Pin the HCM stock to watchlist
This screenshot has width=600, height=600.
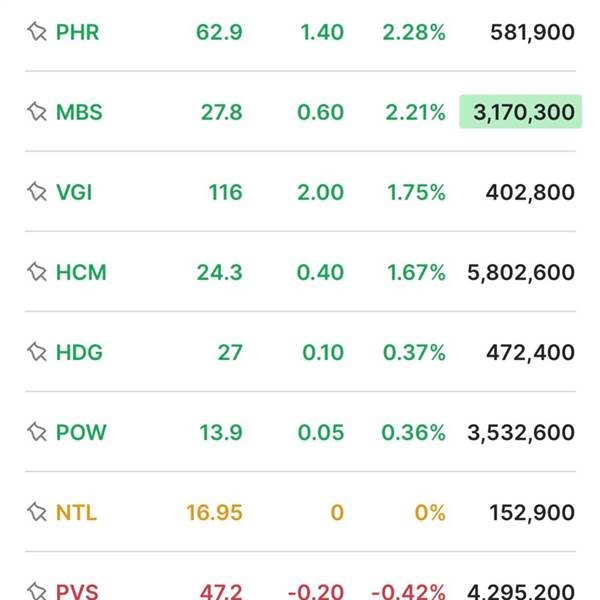pos(37,272)
